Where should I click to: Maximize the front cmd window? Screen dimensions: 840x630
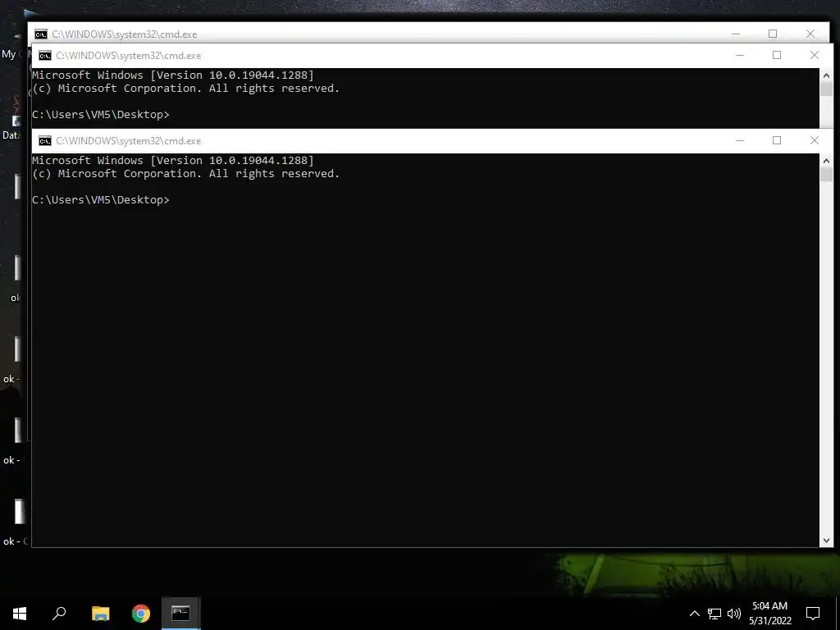click(777, 140)
